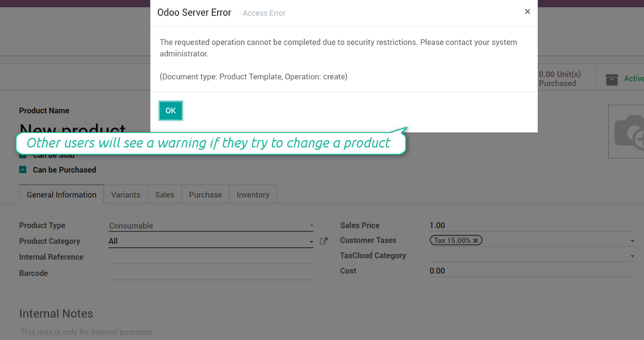Remove the Tax 15.00% tag
The width and height of the screenshot is (644, 340).
(x=476, y=241)
